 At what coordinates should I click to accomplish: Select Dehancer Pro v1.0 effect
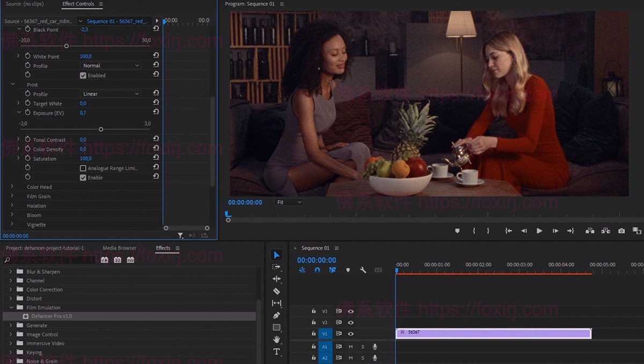click(x=51, y=316)
